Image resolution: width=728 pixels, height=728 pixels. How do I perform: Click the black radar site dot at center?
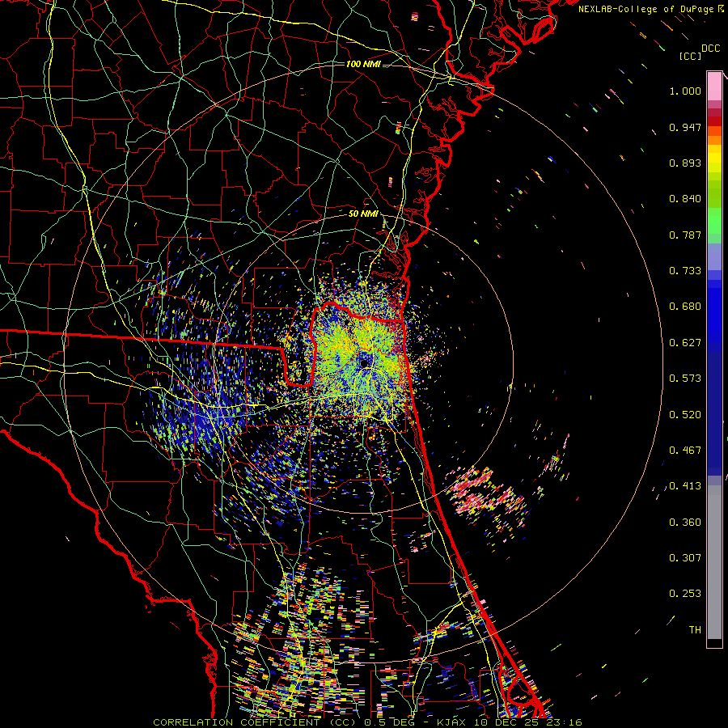coord(365,362)
